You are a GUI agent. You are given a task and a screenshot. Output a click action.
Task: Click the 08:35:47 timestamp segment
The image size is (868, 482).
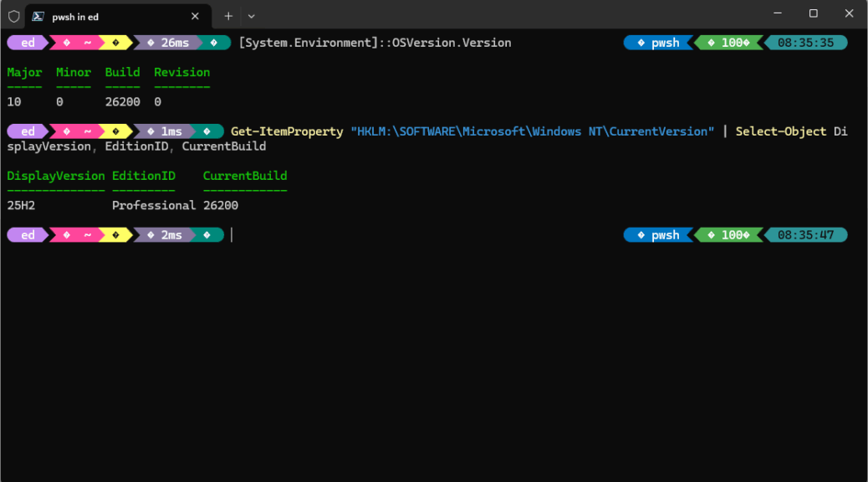tap(806, 235)
